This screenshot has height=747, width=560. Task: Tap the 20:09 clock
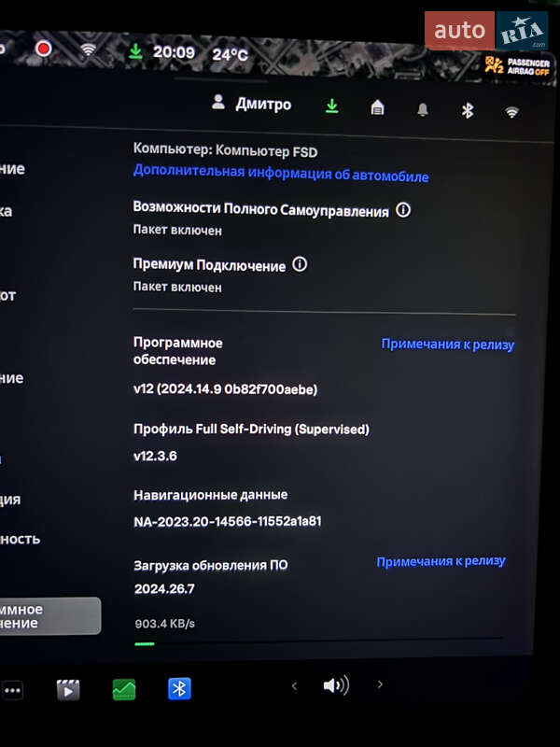[174, 52]
